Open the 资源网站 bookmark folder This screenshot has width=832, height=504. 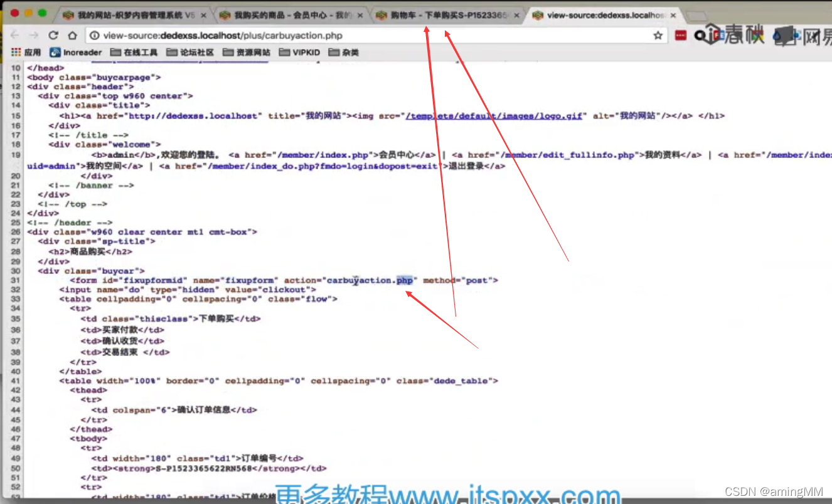pos(247,52)
